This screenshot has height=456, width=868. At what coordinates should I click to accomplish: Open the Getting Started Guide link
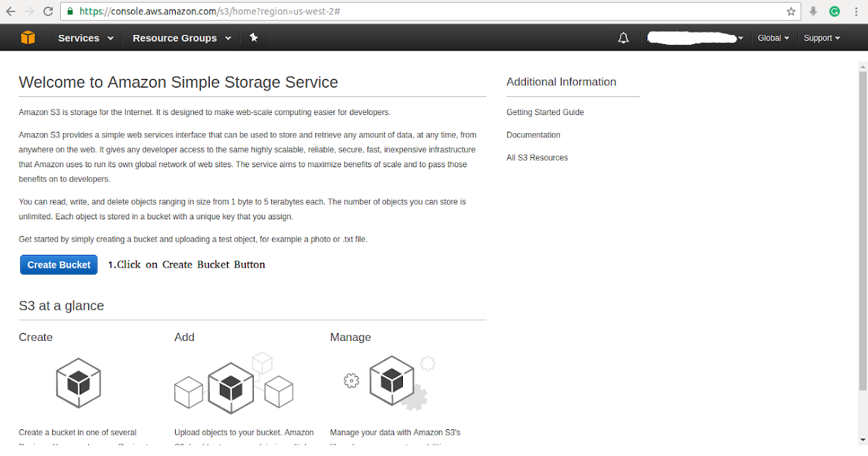[x=545, y=112]
